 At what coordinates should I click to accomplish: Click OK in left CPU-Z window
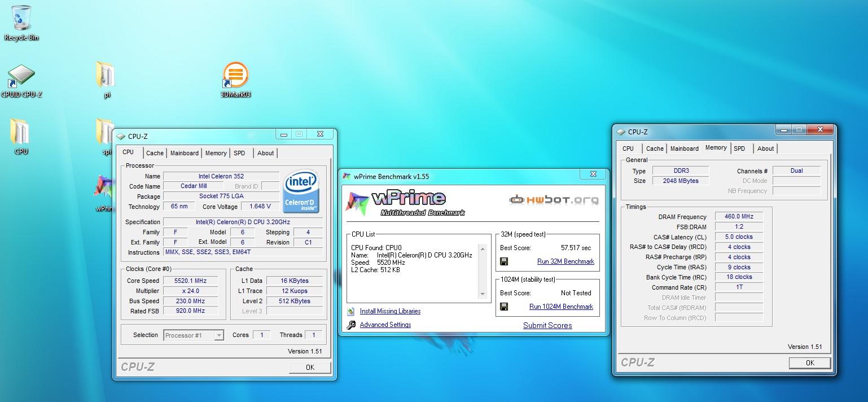310,367
